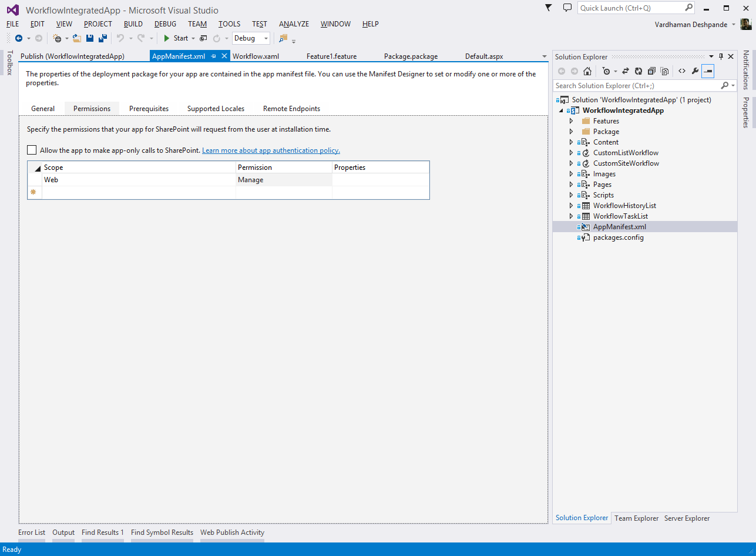Click the Find in Files toolbar icon
Screen dimensions: 756x556
[283, 38]
